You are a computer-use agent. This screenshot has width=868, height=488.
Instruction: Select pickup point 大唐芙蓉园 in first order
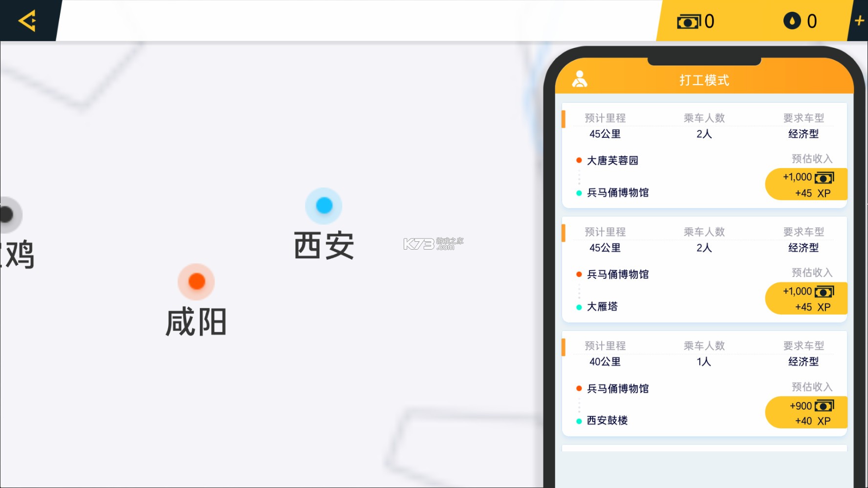tap(612, 161)
